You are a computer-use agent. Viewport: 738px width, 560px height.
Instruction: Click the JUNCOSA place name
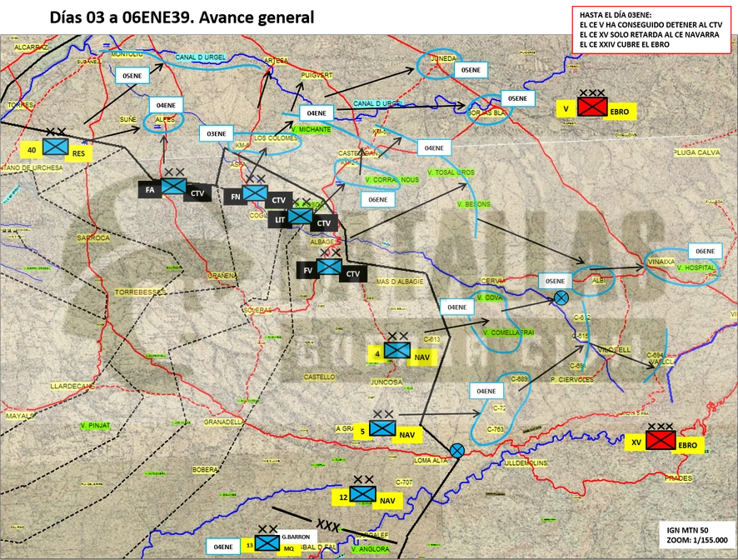386,382
